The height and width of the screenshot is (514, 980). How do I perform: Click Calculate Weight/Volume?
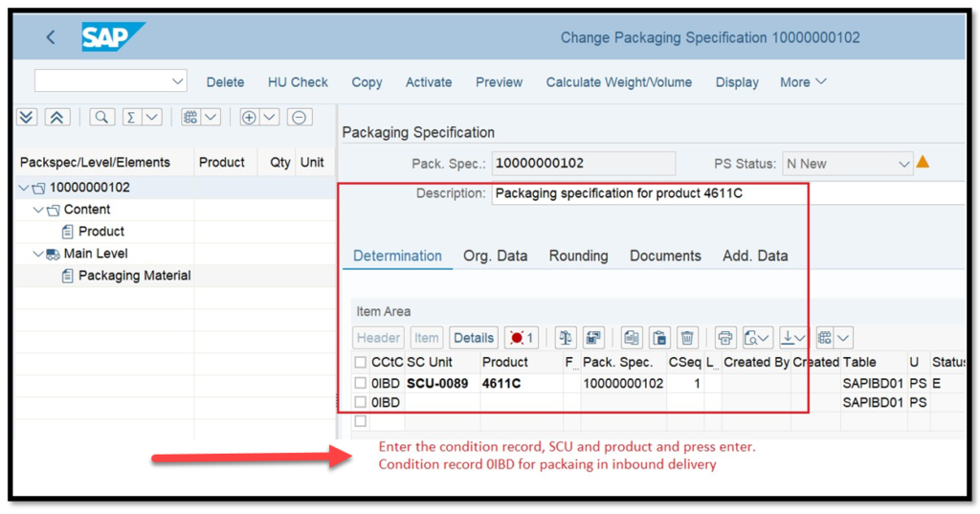pyautogui.click(x=619, y=82)
